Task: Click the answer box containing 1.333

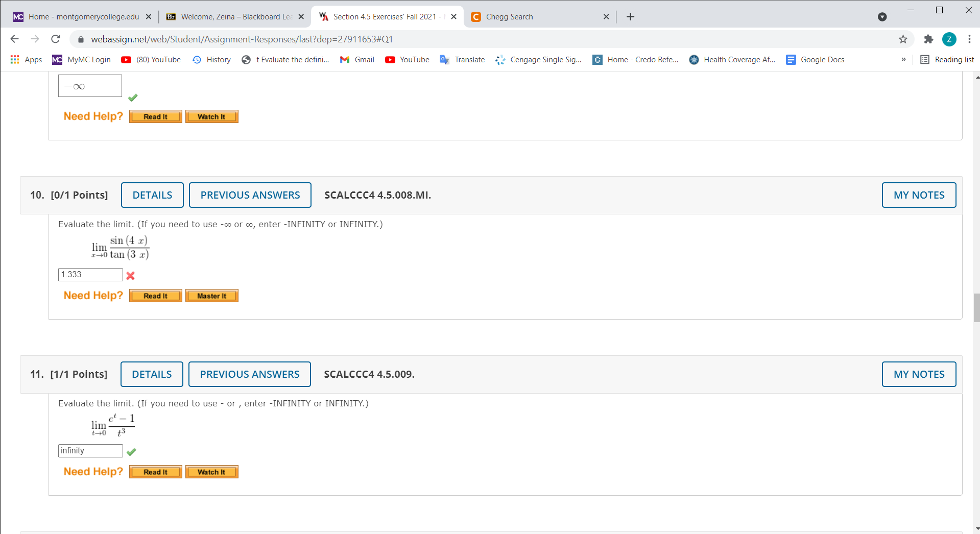Action: [x=90, y=275]
